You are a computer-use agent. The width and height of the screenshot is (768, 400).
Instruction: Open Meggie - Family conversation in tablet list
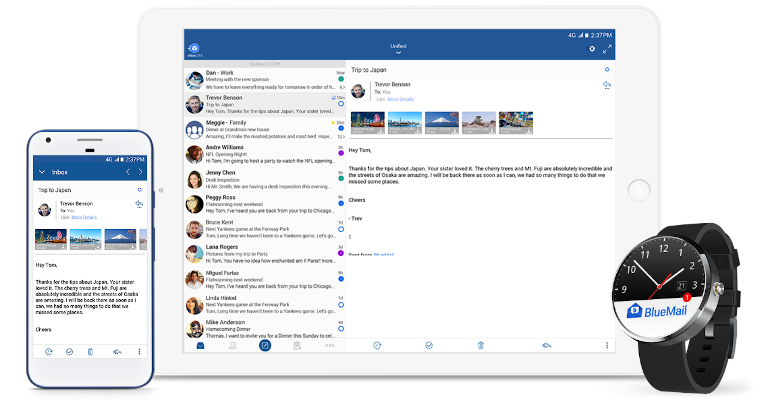265,129
